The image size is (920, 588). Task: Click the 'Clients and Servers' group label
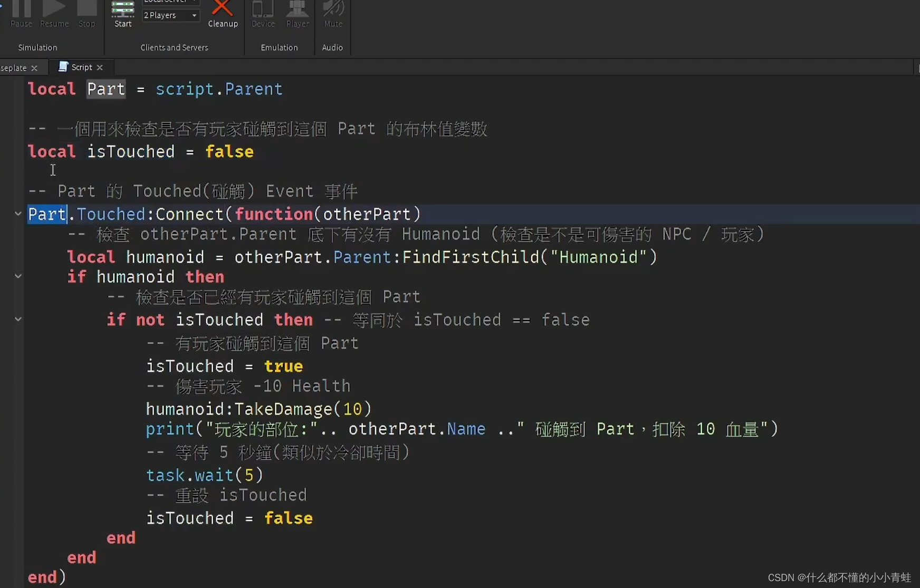point(174,47)
